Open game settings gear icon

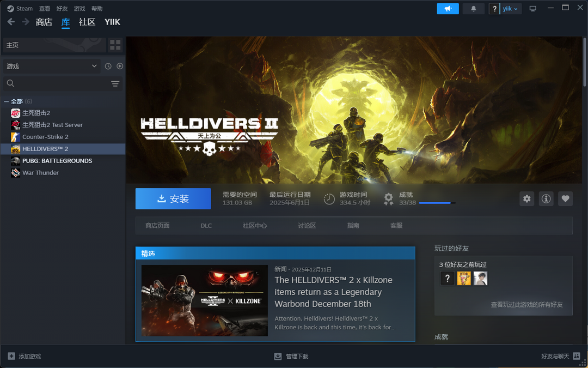pyautogui.click(x=526, y=199)
